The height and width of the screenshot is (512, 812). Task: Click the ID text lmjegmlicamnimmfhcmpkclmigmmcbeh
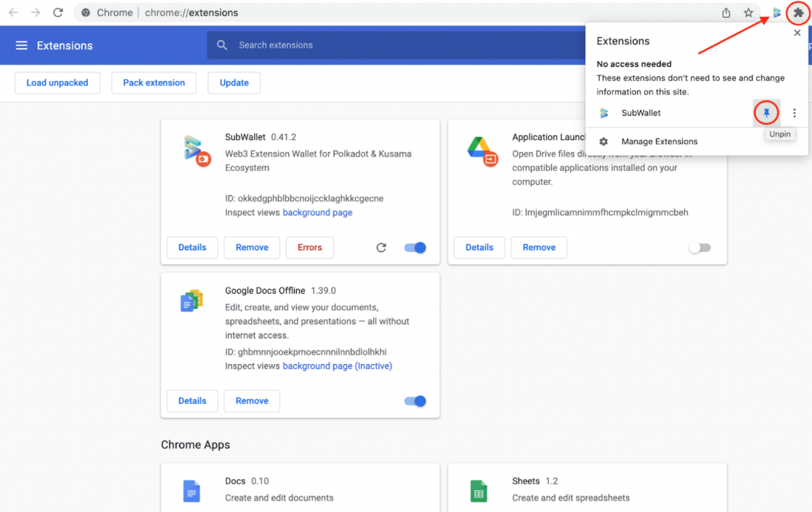click(x=606, y=213)
